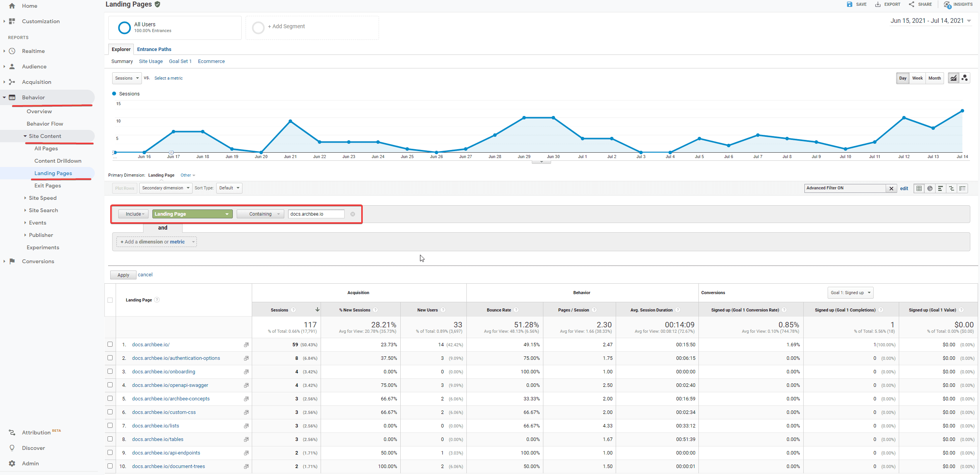This screenshot has height=475, width=980.
Task: Remove the docs.archbee.io filter condition
Action: pyautogui.click(x=353, y=214)
